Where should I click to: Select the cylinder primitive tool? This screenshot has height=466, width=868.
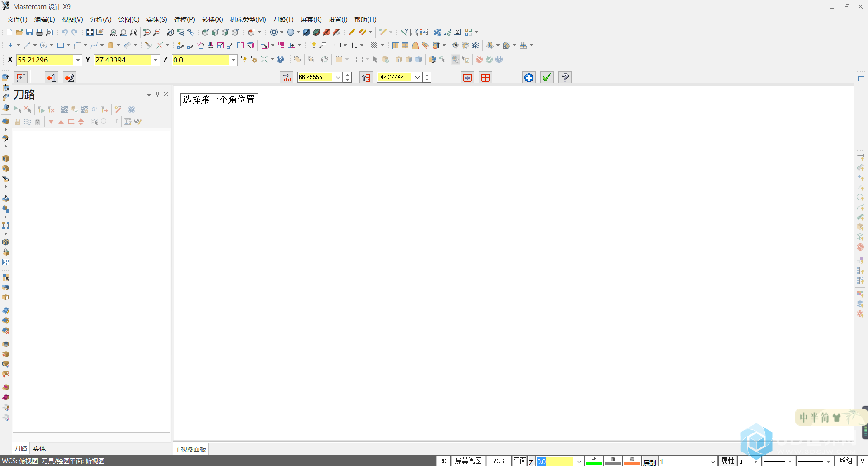pyautogui.click(x=111, y=45)
